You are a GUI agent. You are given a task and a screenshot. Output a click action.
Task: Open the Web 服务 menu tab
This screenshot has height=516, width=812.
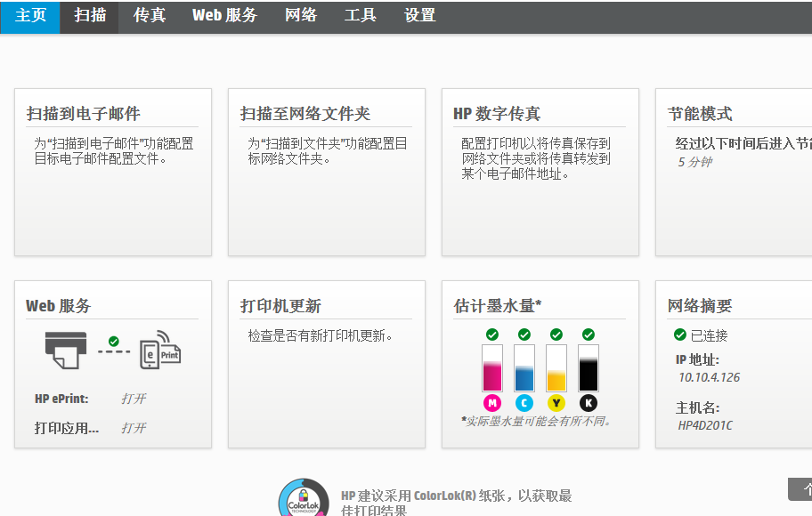(x=224, y=16)
